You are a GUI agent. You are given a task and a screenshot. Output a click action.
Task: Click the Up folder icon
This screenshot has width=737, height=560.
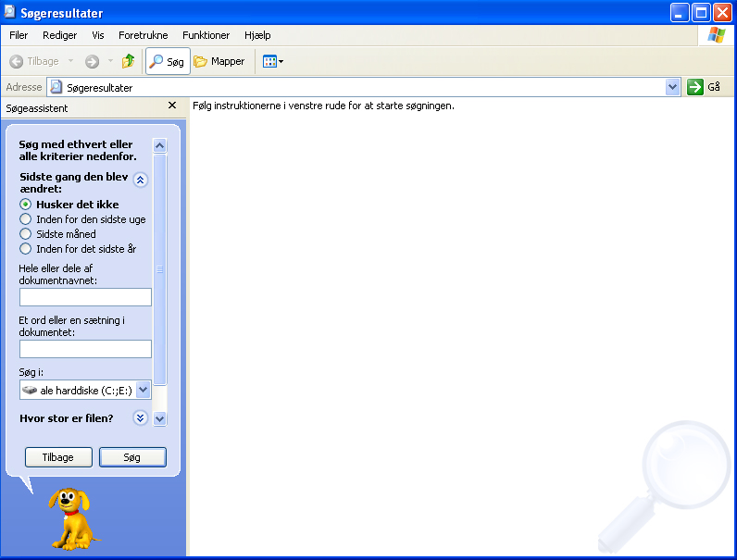(128, 61)
